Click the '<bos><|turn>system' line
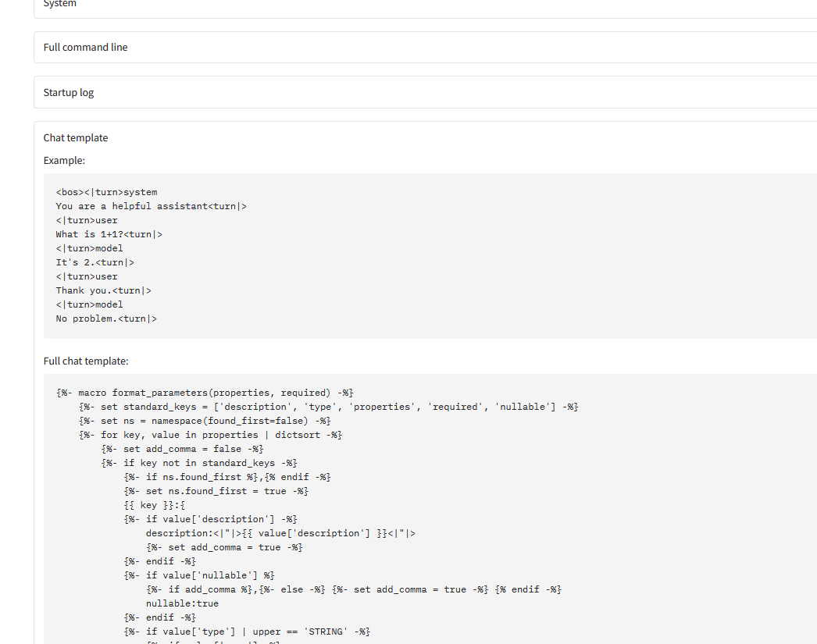Image resolution: width=817 pixels, height=644 pixels. pos(107,192)
